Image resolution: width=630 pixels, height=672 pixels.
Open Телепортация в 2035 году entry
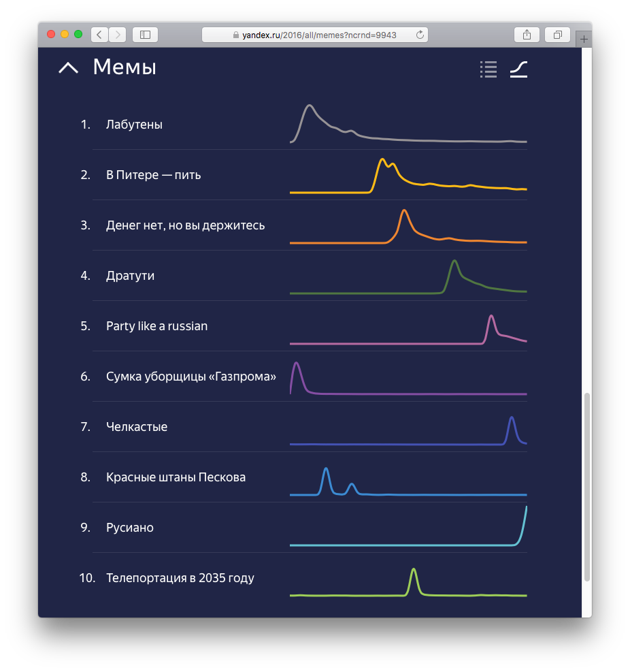point(180,578)
